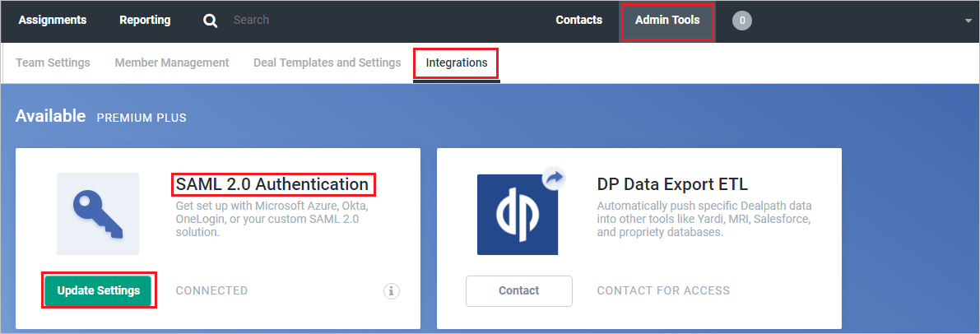Open the Assignments menu
This screenshot has height=334, width=980.
[53, 20]
